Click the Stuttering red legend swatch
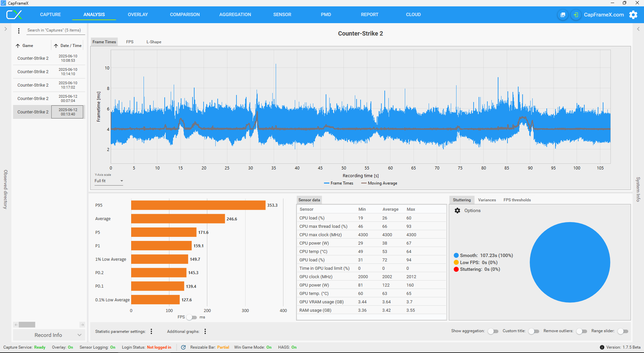644x353 pixels. point(456,269)
